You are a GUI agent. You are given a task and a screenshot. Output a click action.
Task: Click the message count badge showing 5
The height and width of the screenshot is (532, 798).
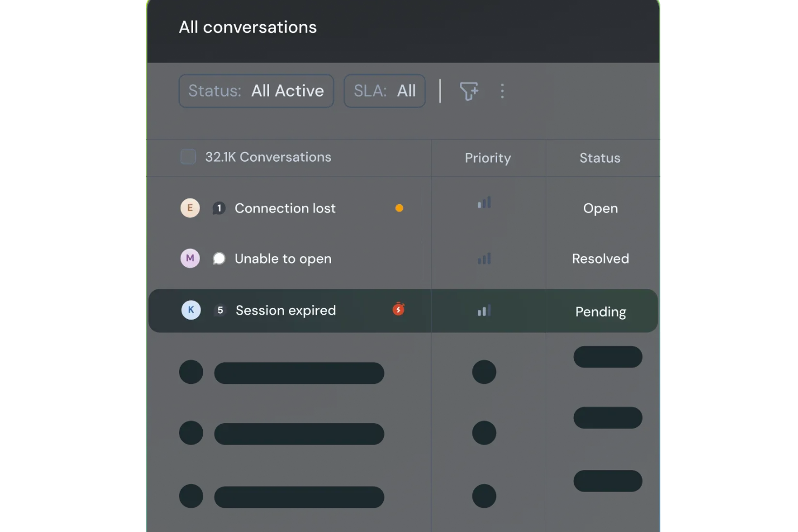click(x=221, y=310)
